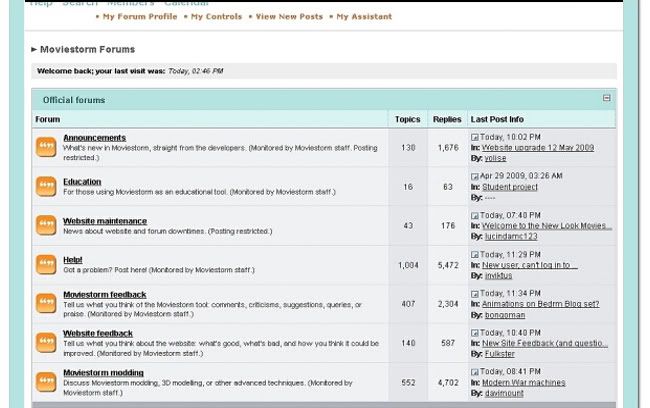Open Welcome to the New Look Movies topic
Viewport: 650px width, 408px height.
(547, 226)
